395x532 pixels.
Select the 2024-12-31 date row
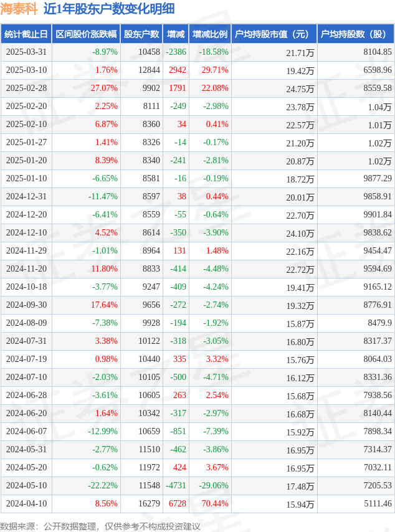(x=197, y=196)
